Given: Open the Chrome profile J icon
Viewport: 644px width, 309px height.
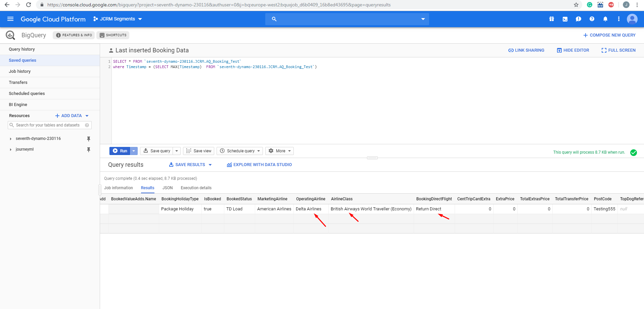Looking at the screenshot, I should click(x=626, y=5).
